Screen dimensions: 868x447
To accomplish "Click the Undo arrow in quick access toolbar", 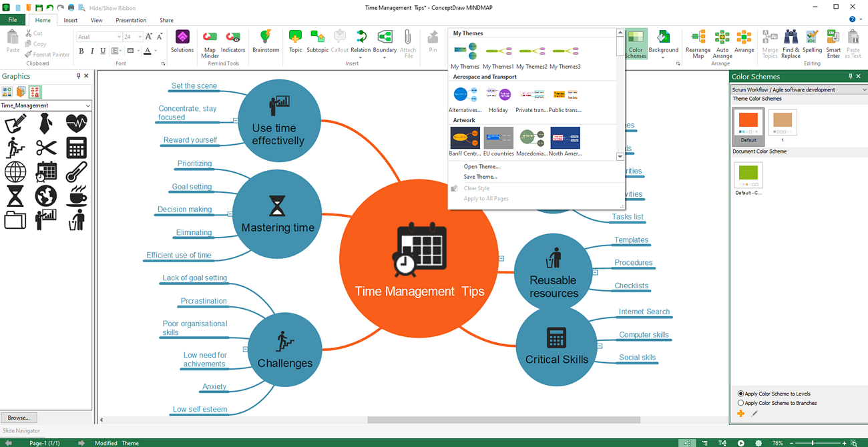I will click(x=50, y=8).
